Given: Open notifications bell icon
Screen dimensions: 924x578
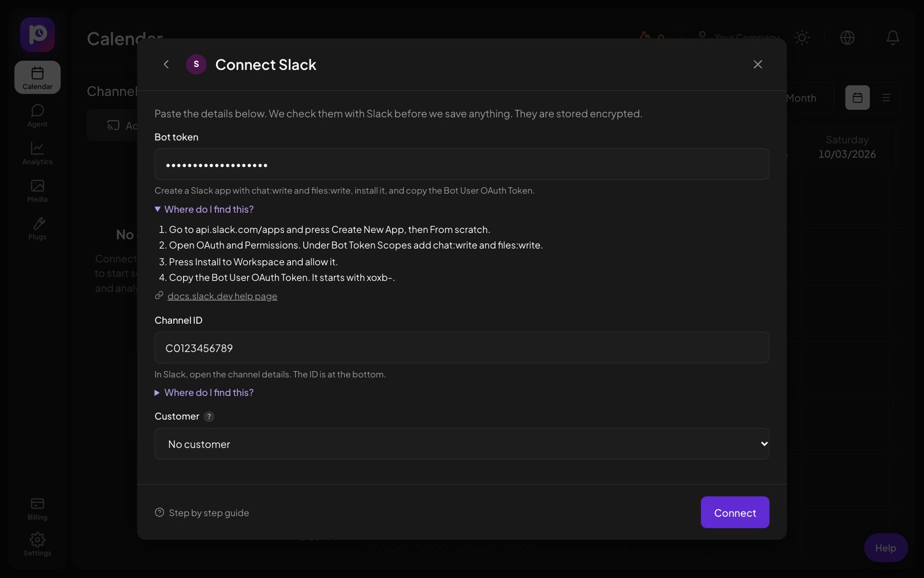Looking at the screenshot, I should 892,38.
